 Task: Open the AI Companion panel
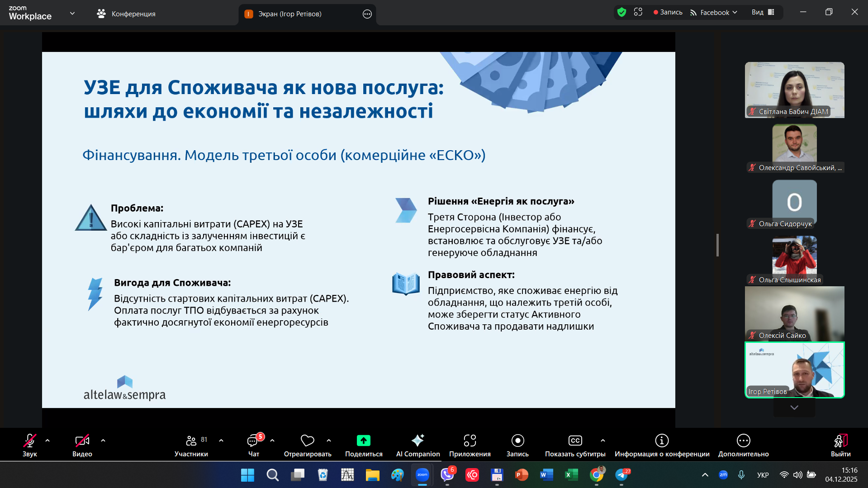coord(417,445)
